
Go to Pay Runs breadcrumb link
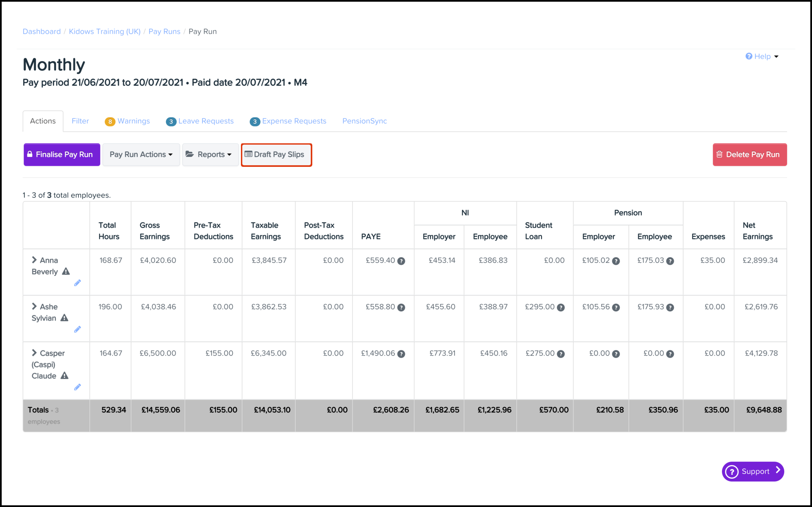(164, 31)
